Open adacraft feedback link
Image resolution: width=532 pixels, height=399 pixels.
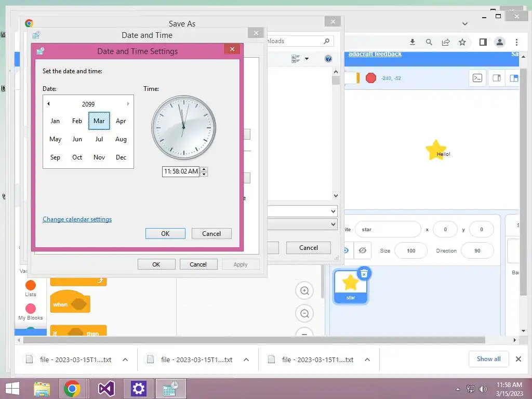coord(375,54)
